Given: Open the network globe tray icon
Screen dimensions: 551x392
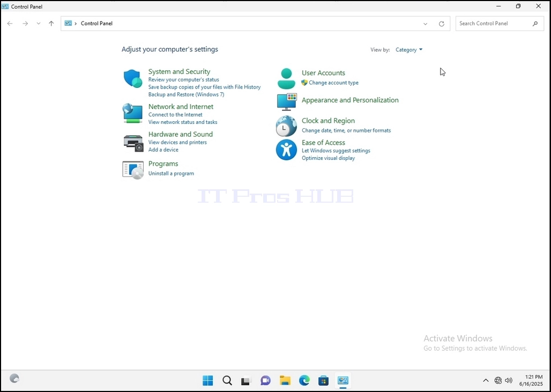Looking at the screenshot, I should [498, 380].
